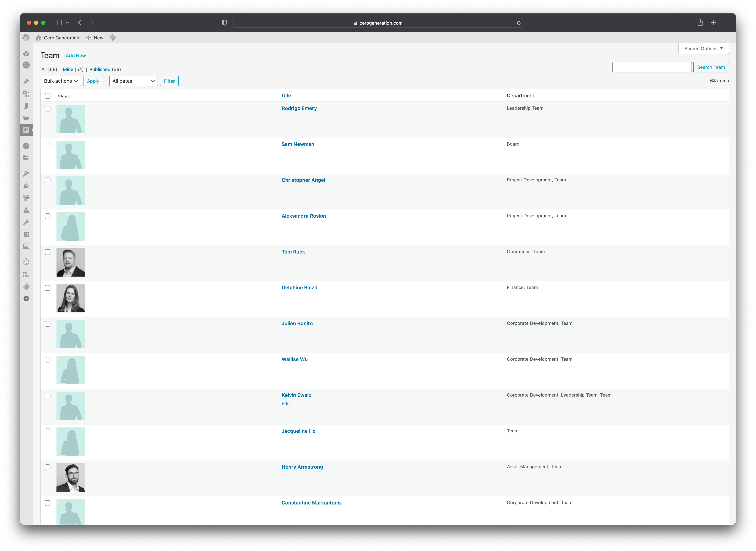Open the Bulk actions dropdown

tap(61, 81)
